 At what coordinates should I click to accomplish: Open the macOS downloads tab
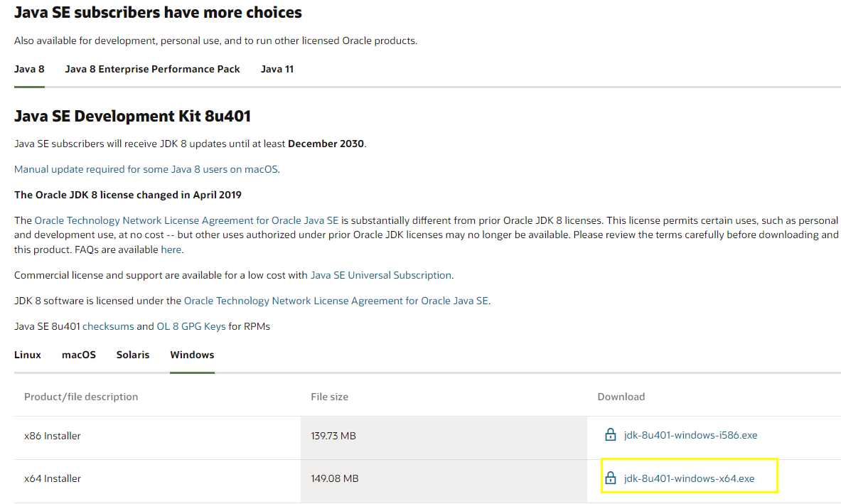79,355
